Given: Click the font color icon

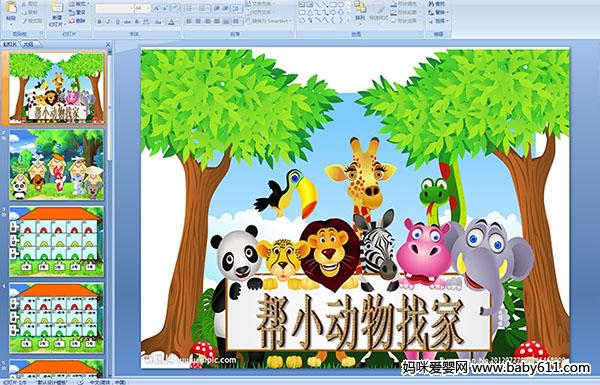Looking at the screenshot, I should pyautogui.click(x=171, y=22).
